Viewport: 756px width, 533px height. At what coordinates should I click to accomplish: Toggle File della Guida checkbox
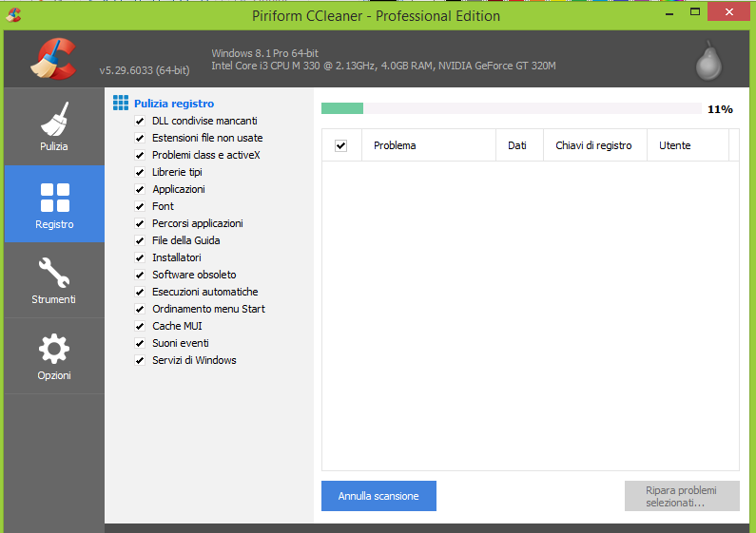tap(140, 240)
